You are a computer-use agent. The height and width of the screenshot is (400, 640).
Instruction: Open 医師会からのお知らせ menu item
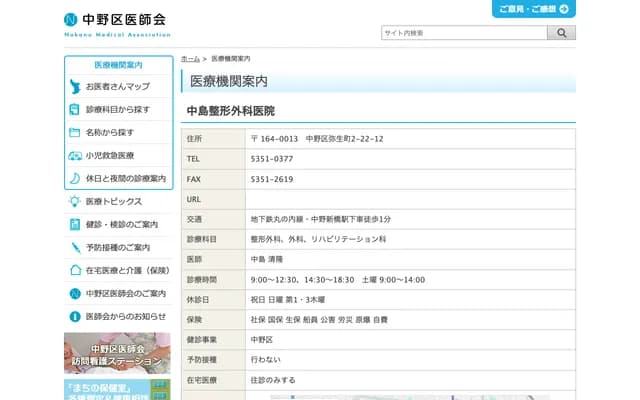[126, 316]
